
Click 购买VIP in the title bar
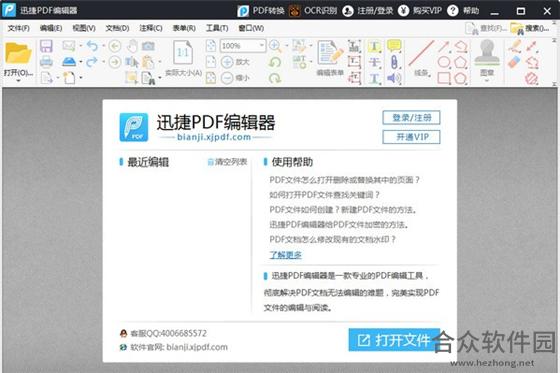pos(420,11)
